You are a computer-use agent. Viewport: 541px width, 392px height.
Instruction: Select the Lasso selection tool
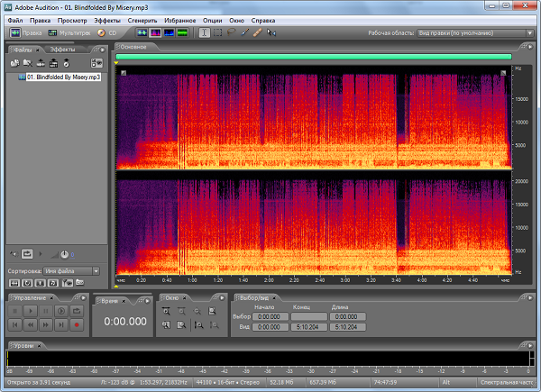231,32
